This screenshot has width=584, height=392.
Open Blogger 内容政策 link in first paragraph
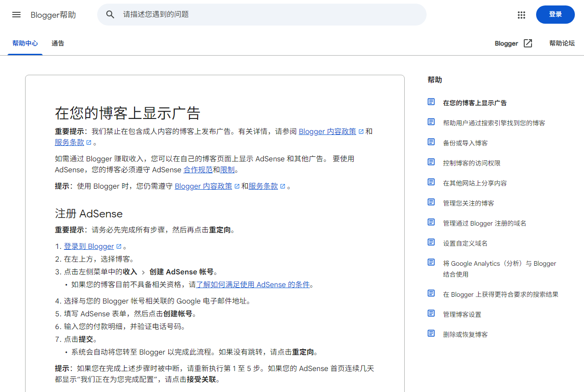(328, 131)
